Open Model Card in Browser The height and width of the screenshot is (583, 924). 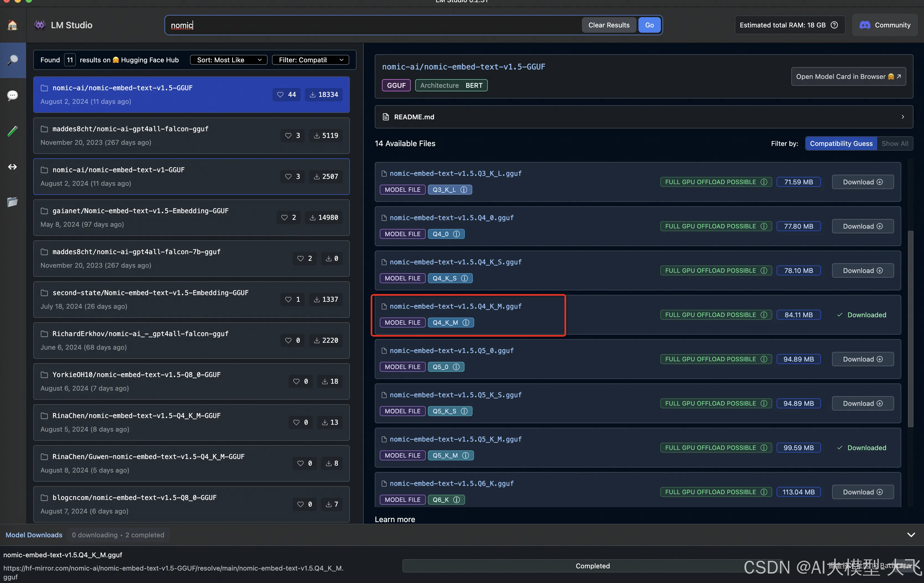[848, 76]
